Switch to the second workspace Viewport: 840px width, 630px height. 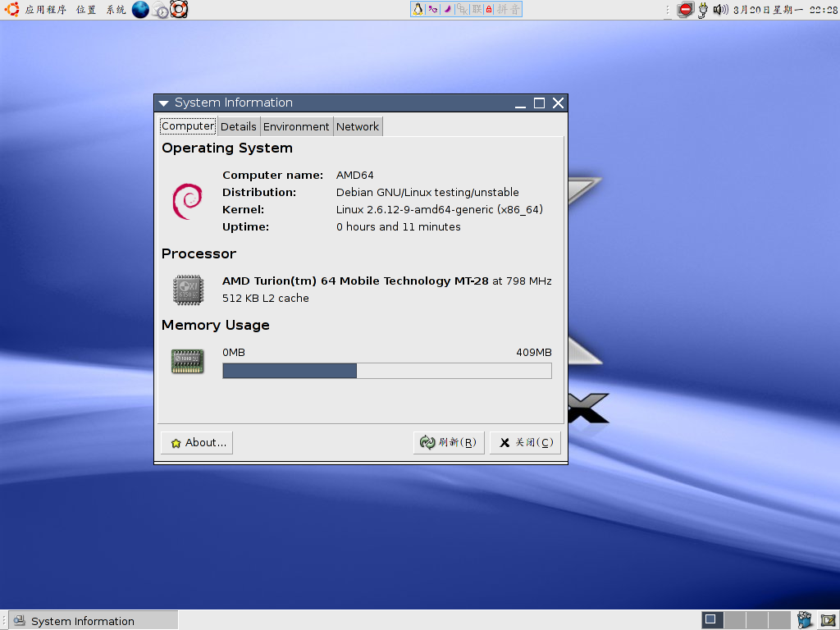[x=735, y=620]
